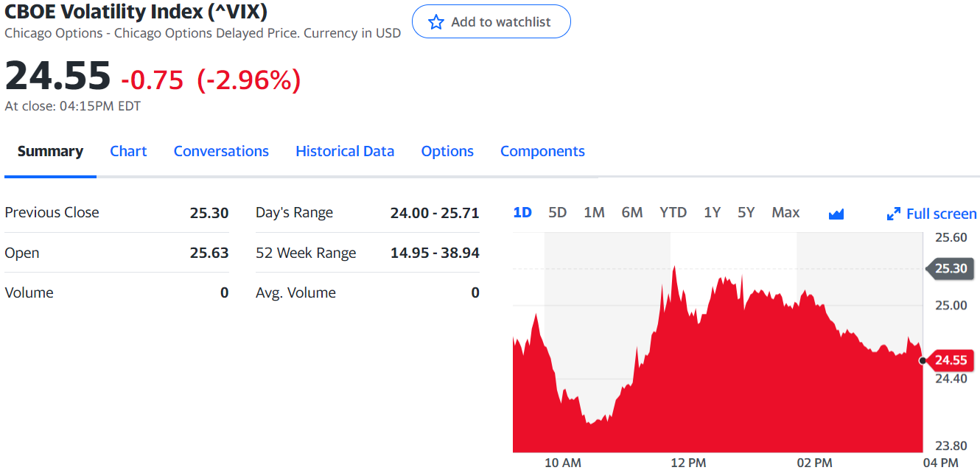This screenshot has height=473, width=980.
Task: Click the Day's Range value 24.00 - 25.71
Action: tap(435, 213)
